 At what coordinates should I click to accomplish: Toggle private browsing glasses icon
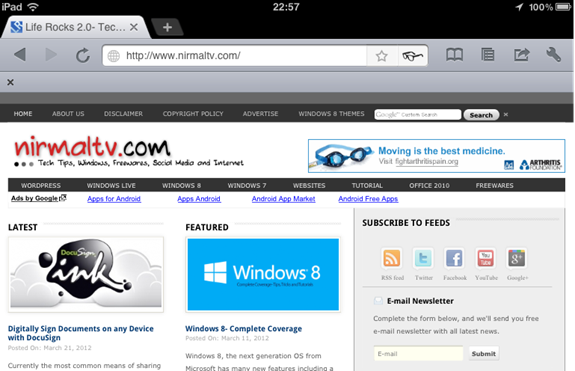coord(413,56)
